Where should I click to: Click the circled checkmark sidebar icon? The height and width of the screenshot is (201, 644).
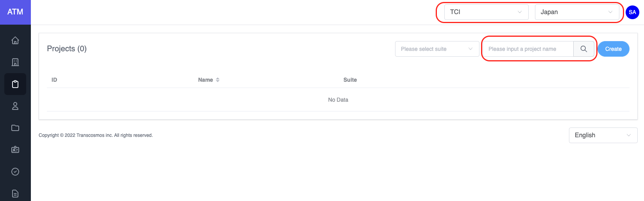[15, 172]
